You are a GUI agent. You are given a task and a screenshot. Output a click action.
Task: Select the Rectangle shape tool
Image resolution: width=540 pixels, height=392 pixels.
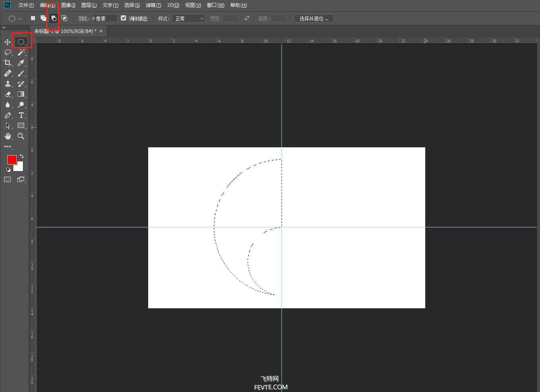pos(21,126)
